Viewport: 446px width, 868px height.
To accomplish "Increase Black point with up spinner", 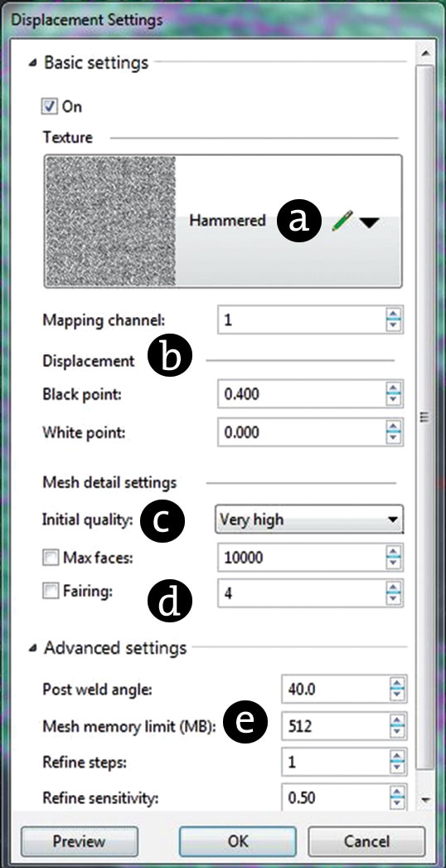I will pos(394,388).
